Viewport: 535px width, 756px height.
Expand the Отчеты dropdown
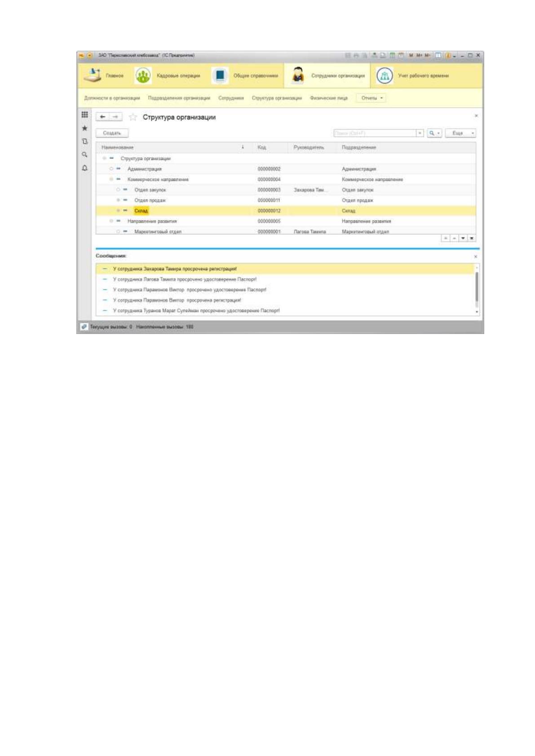[x=371, y=98]
